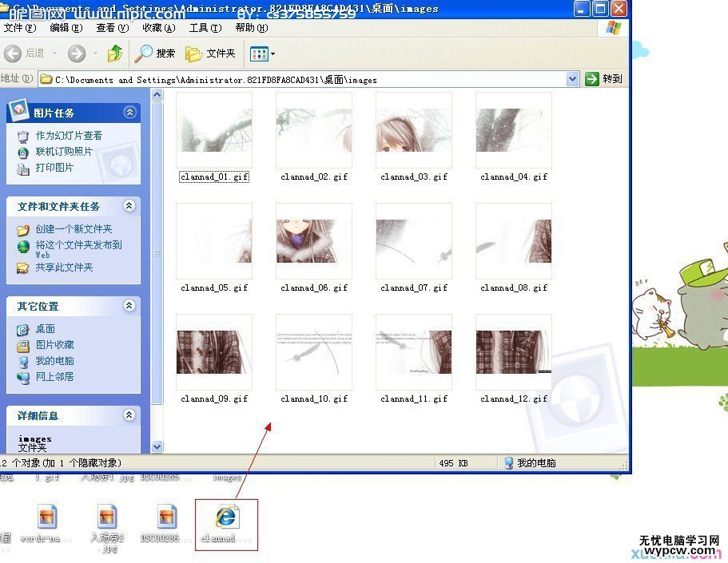
Task: Select thumbnail clannad_09.gif
Action: tap(214, 352)
